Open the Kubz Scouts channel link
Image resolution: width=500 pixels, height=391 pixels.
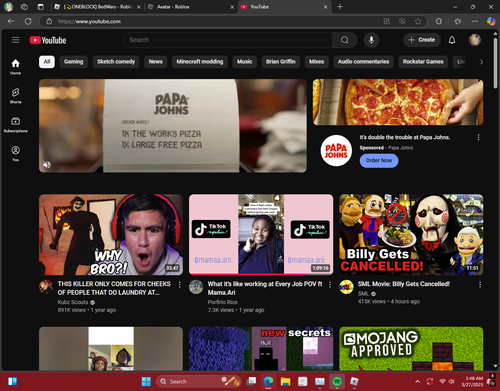point(73,302)
